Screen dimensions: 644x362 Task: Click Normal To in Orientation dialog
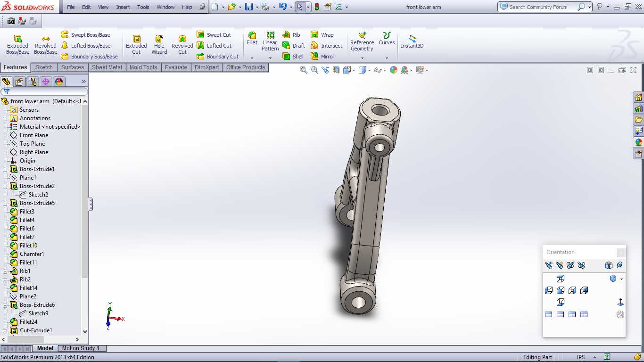(620, 302)
